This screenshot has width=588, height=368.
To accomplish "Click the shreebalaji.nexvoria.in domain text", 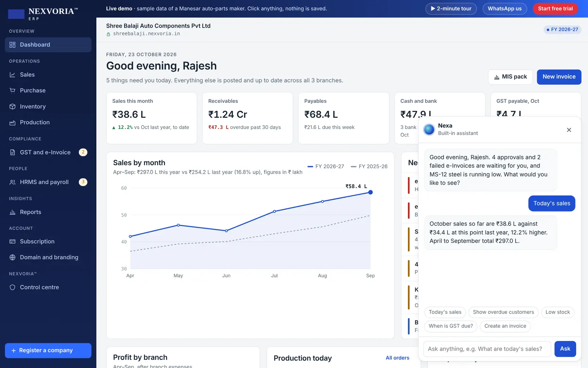I will [x=147, y=33].
